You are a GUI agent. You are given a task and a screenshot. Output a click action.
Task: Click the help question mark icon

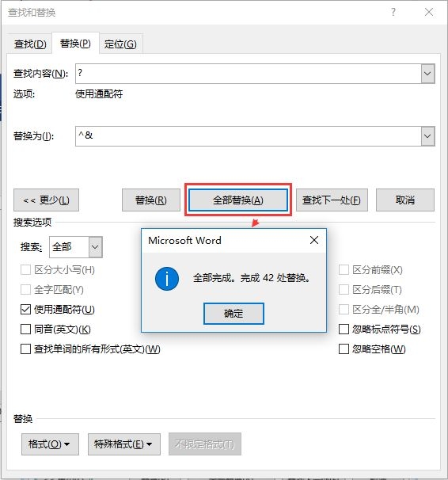393,12
